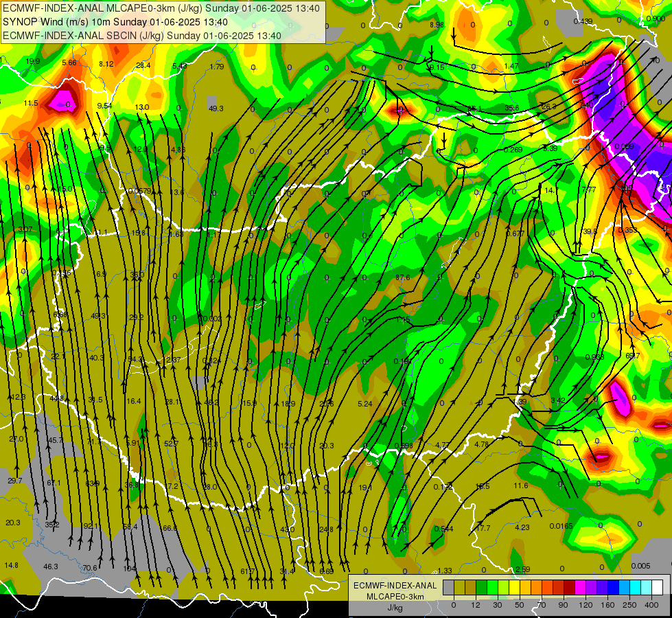The image size is (672, 618).
Task: Click the pure yellow legend swatch
Action: 514,588
